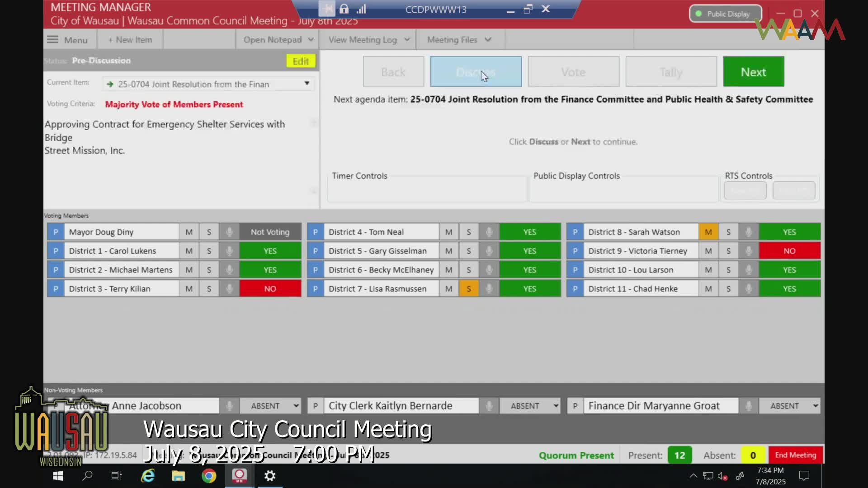Open the View Meeting Log menu
The height and width of the screenshot is (488, 868).
(x=368, y=40)
